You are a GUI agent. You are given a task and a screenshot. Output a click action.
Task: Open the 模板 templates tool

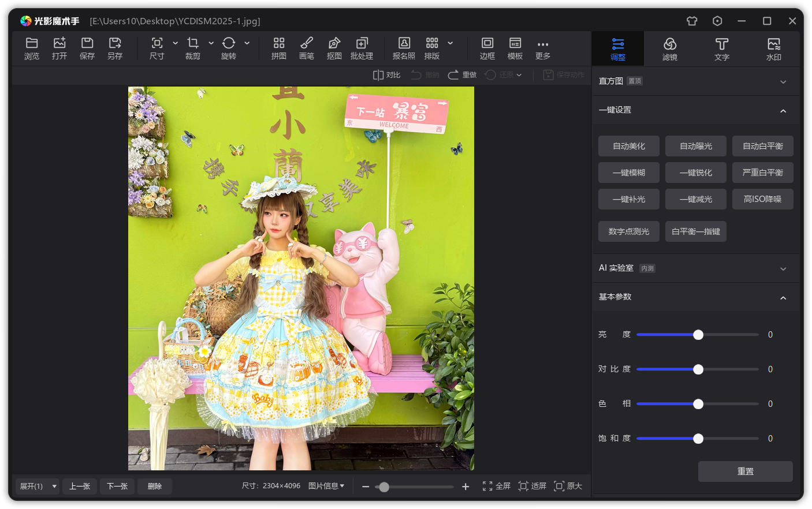[x=515, y=48]
